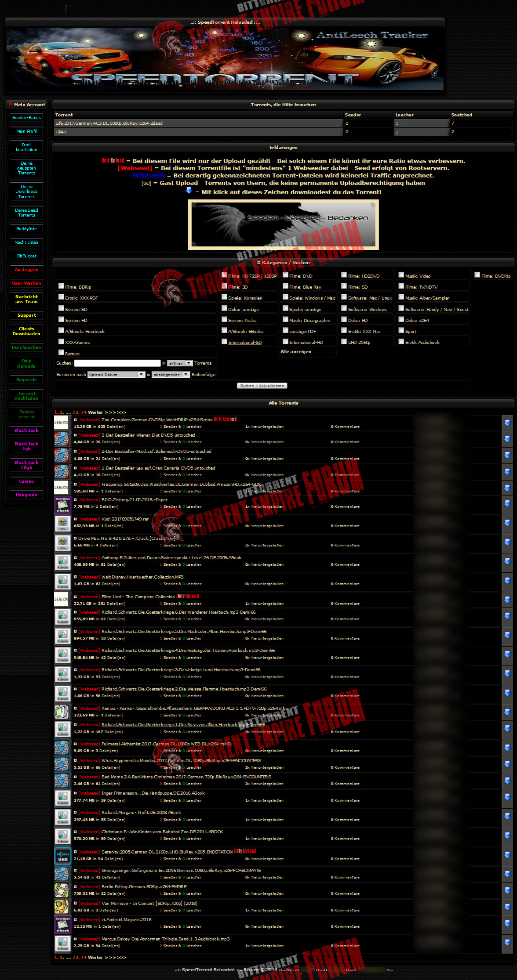517x980 pixels.
Task: Click e-book category icon of BILD.Zeitung row
Action: pyautogui.click(x=62, y=505)
